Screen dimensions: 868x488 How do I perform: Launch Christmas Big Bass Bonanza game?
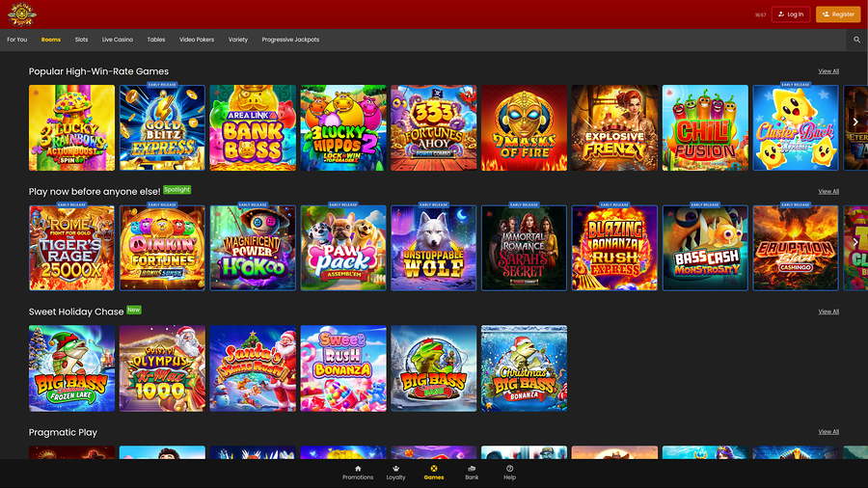tap(525, 368)
